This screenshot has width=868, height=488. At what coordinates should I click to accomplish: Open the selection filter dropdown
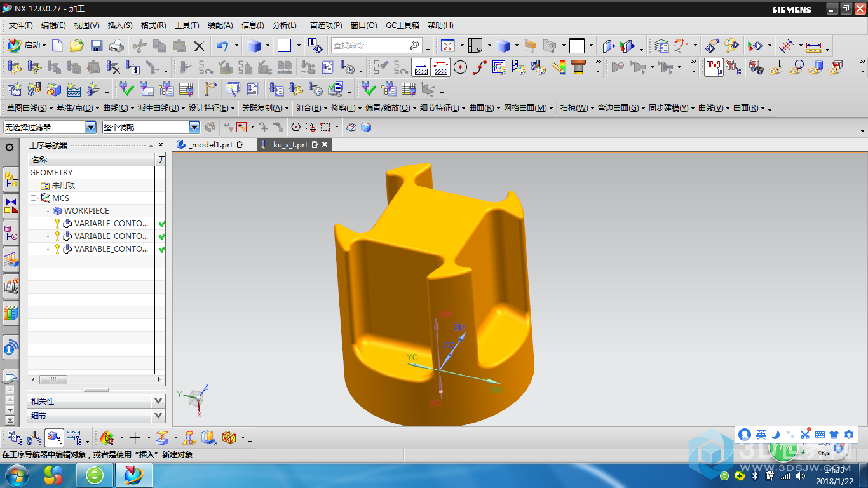click(91, 127)
